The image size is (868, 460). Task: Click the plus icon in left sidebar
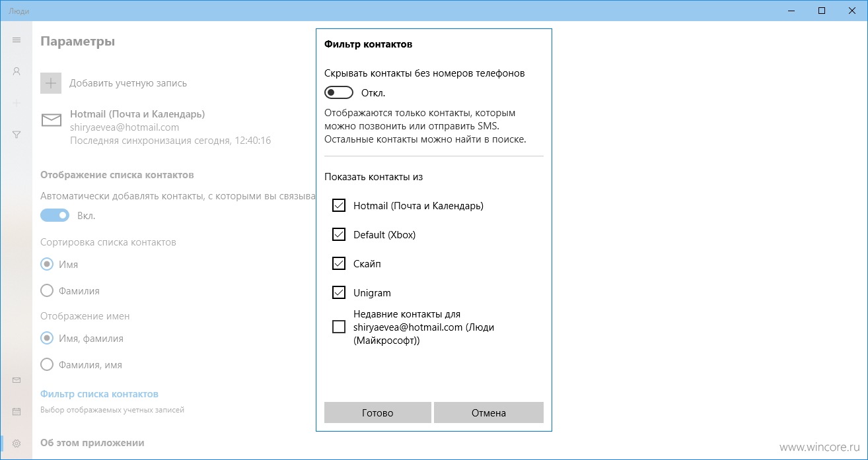tap(17, 103)
